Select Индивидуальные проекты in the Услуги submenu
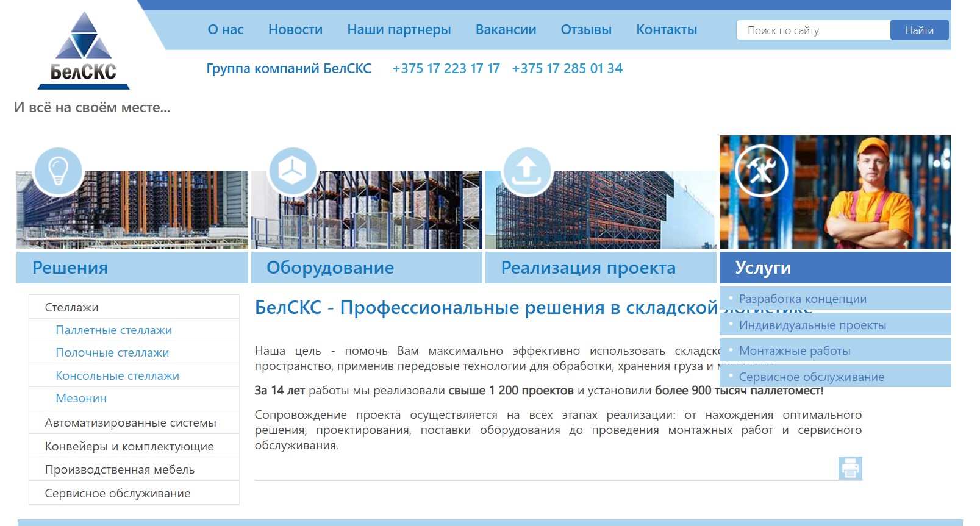 tap(835, 324)
